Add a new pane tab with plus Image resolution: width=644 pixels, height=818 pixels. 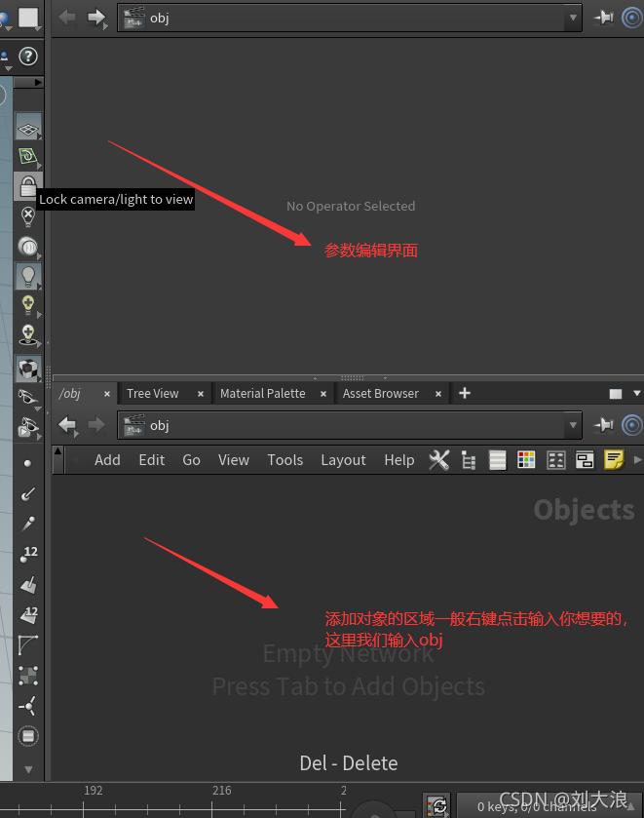coord(465,393)
